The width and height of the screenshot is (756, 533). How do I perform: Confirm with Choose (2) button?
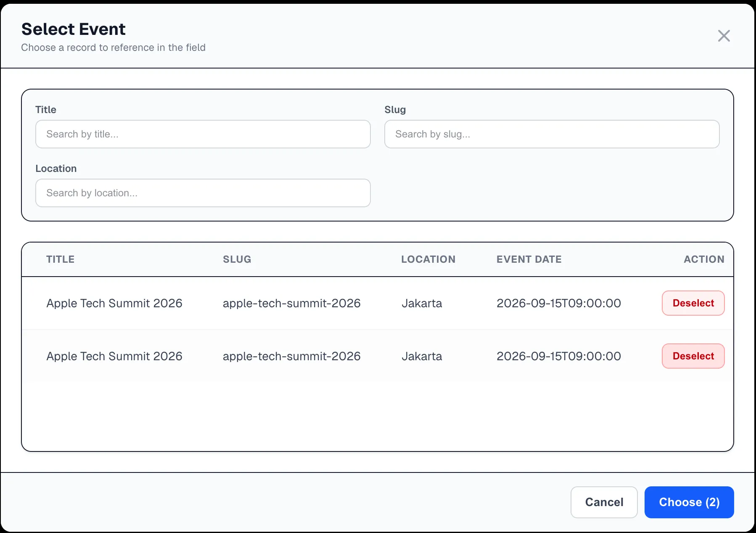coord(689,502)
